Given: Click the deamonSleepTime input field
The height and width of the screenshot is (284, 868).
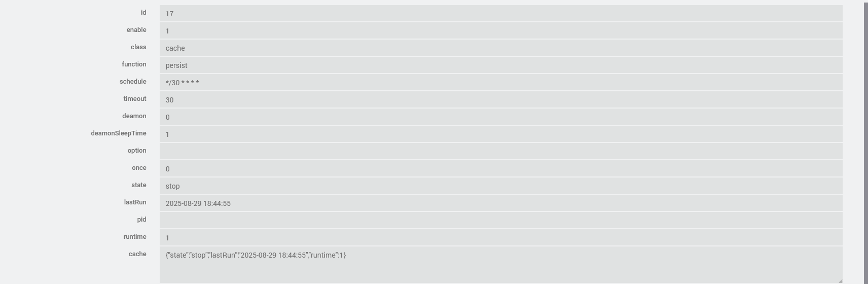Looking at the screenshot, I should 500,134.
